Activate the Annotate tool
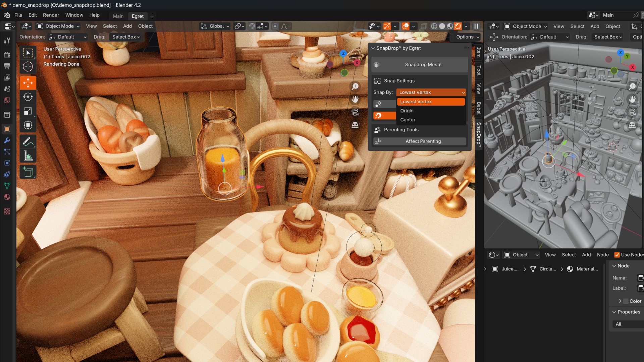 [x=28, y=141]
